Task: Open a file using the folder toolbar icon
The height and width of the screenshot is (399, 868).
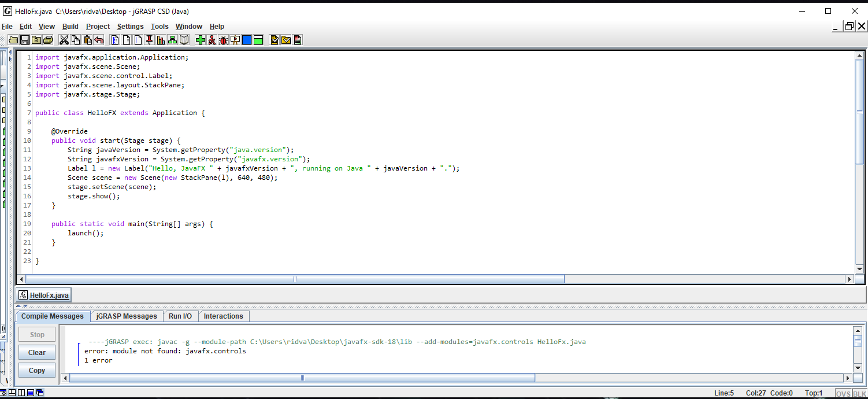Action: pyautogui.click(x=13, y=39)
